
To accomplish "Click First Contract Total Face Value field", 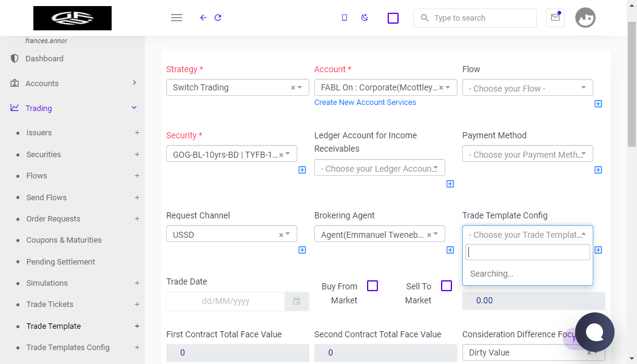I will tap(238, 352).
